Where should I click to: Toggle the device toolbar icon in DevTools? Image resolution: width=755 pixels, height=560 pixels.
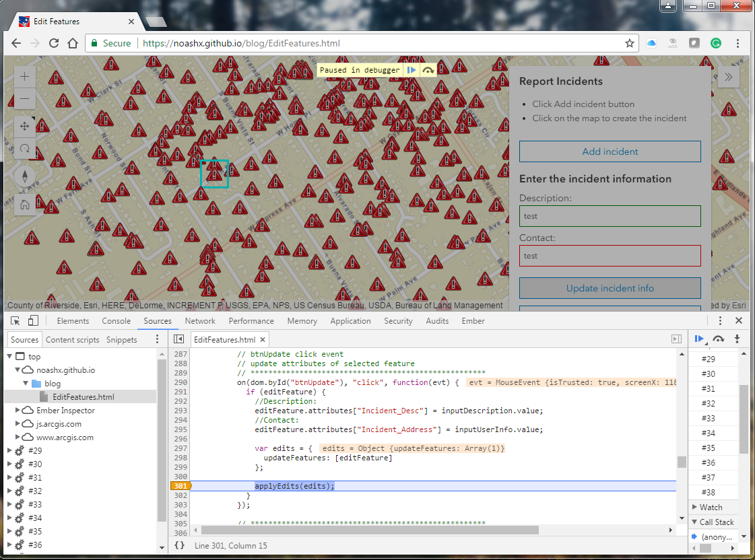(33, 321)
